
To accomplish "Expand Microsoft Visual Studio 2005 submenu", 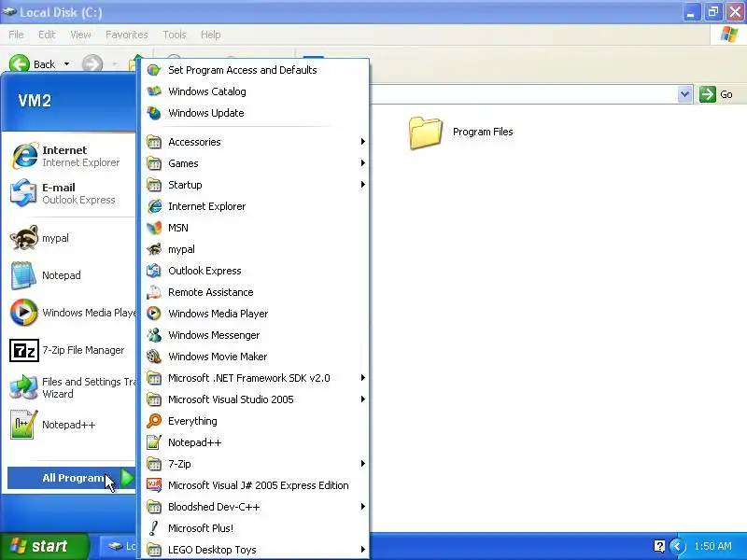I will pyautogui.click(x=253, y=399).
